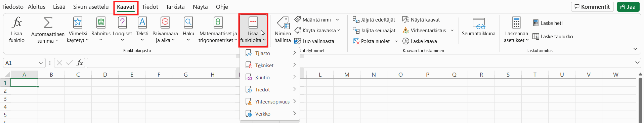The image size is (644, 123).
Task: Open the Yhteensopivuus submenu
Action: tap(270, 101)
